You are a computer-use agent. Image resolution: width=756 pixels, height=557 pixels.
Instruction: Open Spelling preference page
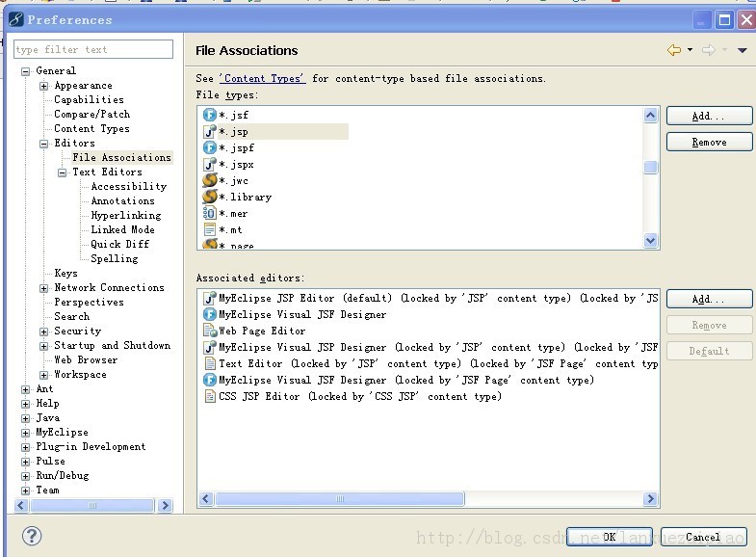115,259
